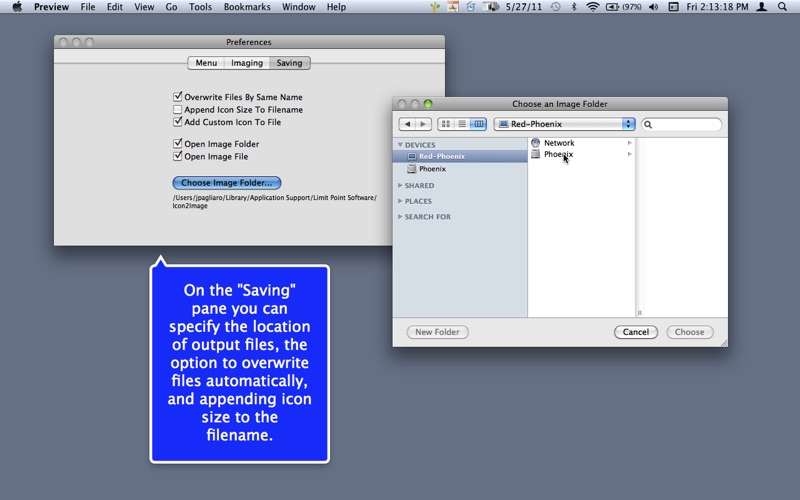
Task: Expand Network row's disclosure arrow
Action: (630, 143)
